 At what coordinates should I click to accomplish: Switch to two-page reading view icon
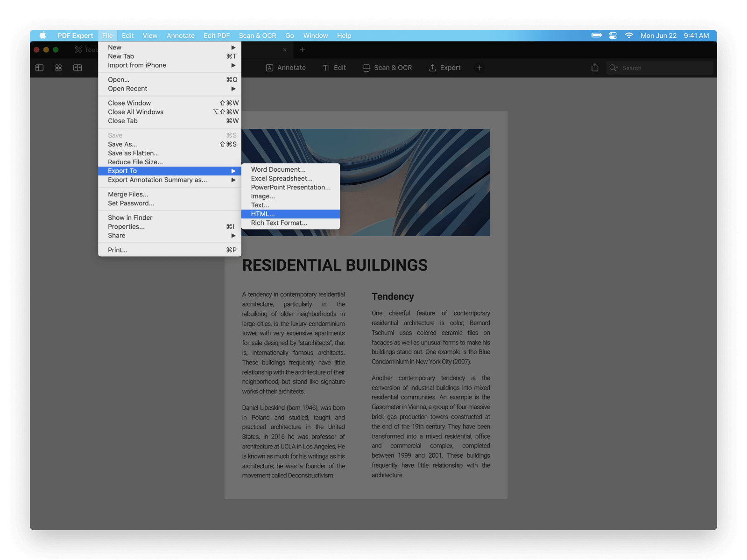click(78, 68)
